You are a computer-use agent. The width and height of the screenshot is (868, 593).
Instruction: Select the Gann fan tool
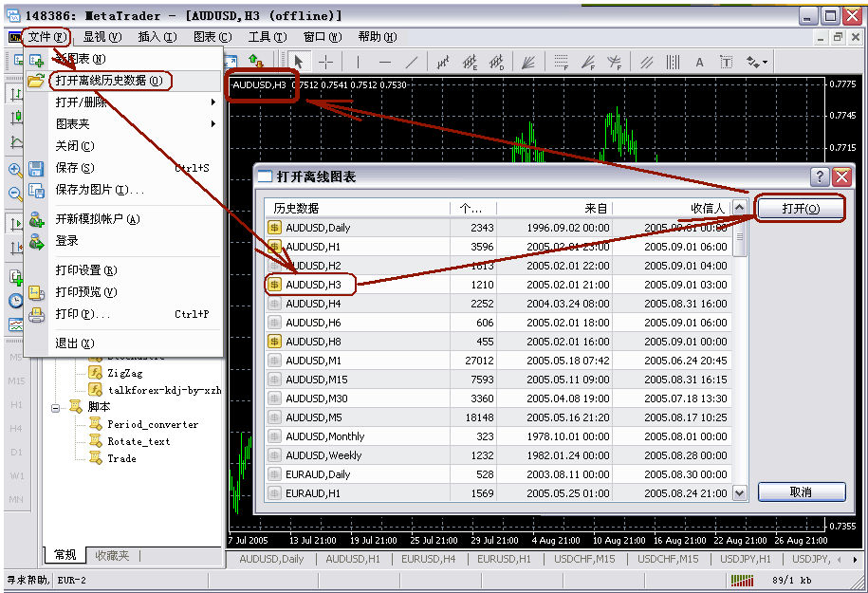(x=528, y=62)
